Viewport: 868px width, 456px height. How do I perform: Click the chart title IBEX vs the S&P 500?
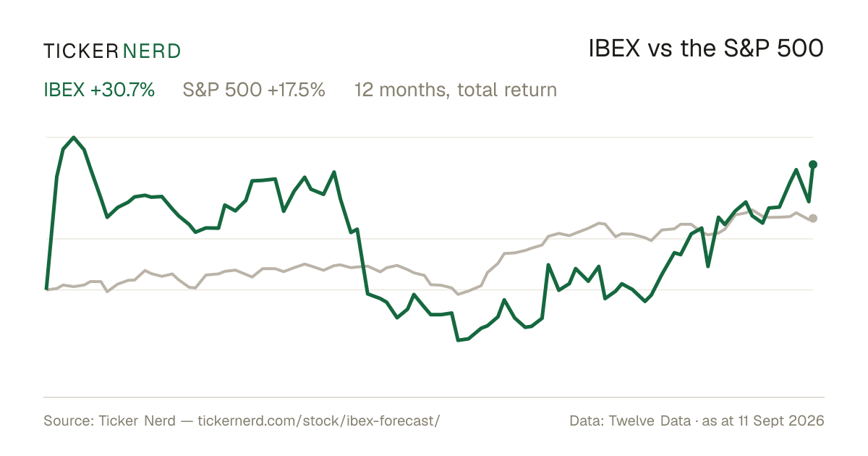pyautogui.click(x=705, y=48)
